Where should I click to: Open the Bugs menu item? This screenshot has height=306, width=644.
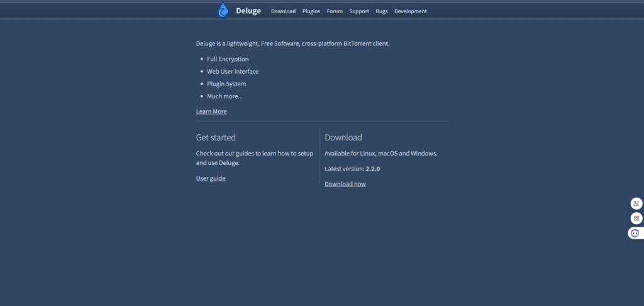tap(382, 11)
